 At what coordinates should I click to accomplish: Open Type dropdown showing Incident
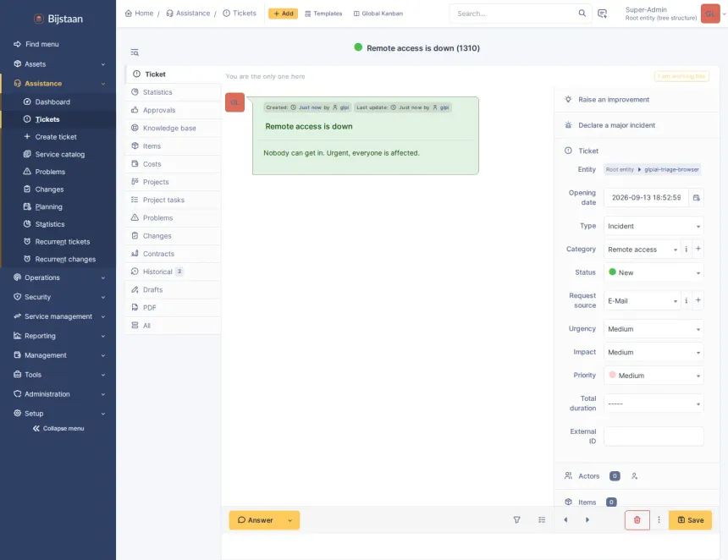tap(654, 226)
